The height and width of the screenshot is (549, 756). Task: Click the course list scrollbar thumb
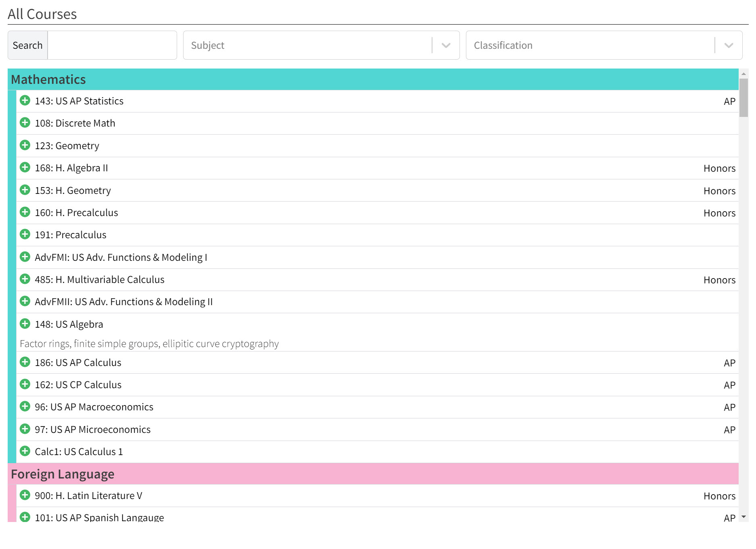tap(743, 98)
